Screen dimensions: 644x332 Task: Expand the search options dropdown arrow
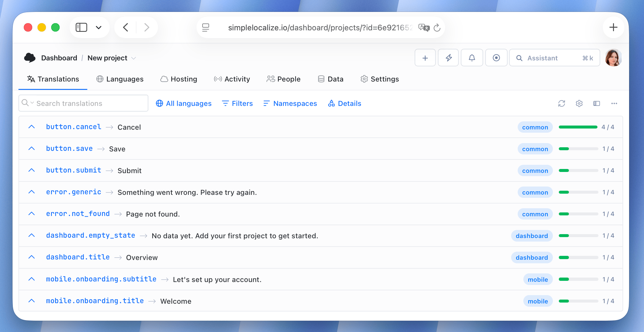tap(32, 103)
